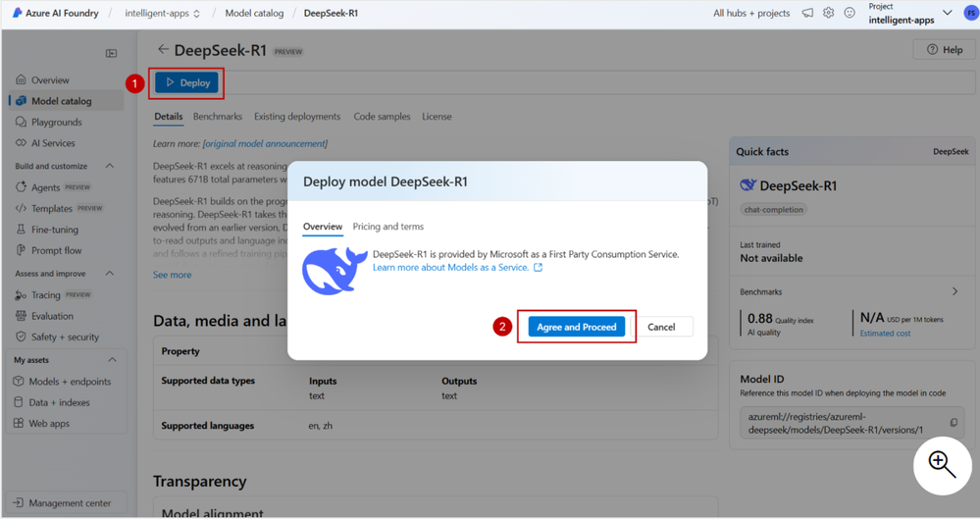Open the user account avatar
980x519 pixels.
[970, 13]
